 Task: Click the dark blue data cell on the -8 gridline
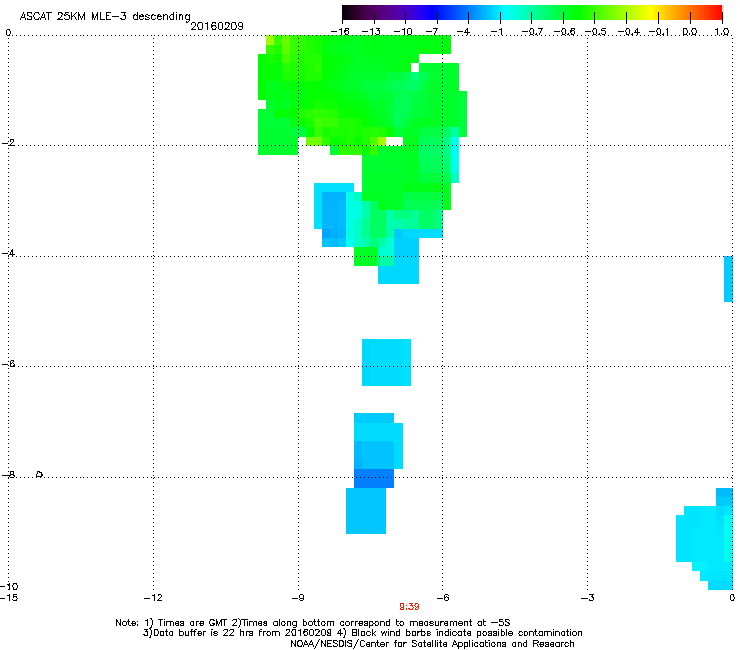point(374,478)
